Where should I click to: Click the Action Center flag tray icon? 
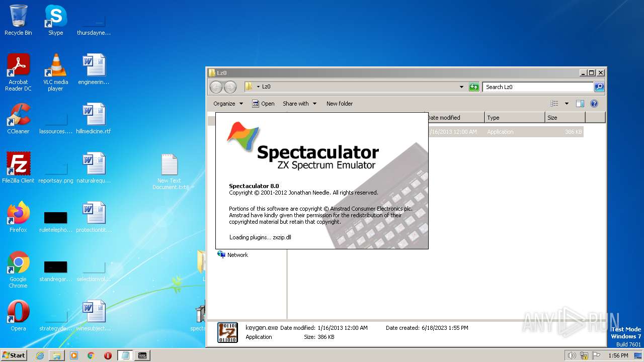[596, 355]
